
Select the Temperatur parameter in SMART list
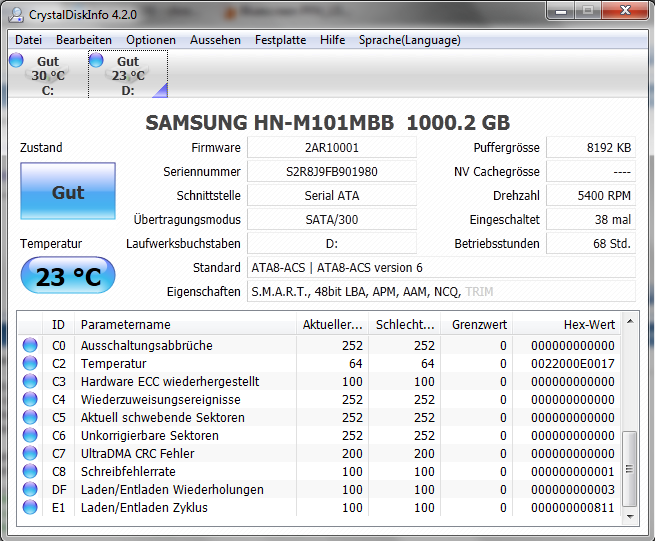click(x=114, y=363)
